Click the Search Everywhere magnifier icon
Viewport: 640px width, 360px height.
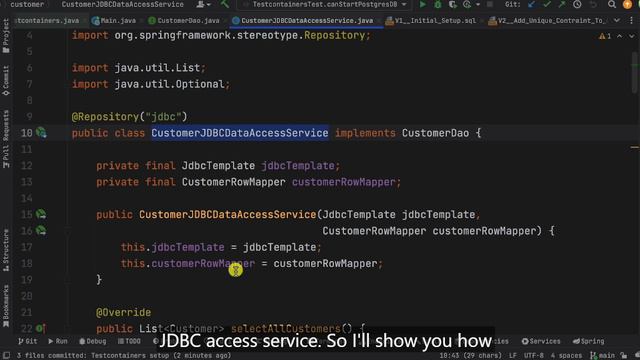(611, 4)
